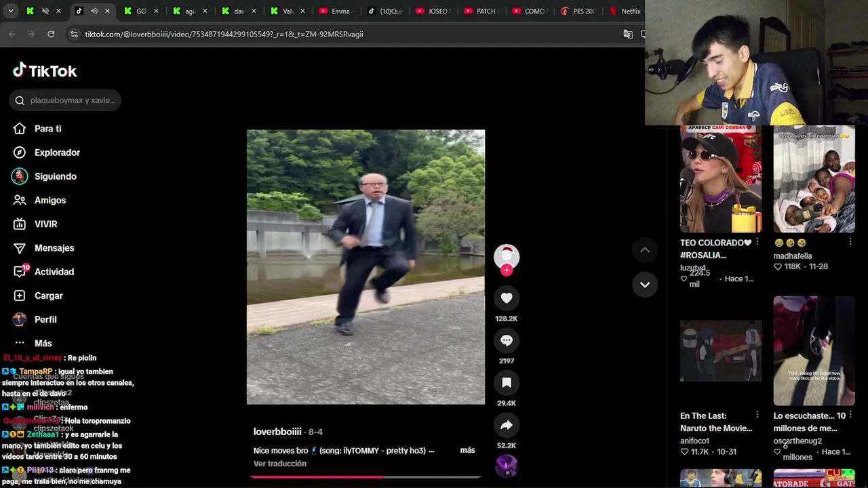Open options for TEO COLORADO video

[x=757, y=243]
